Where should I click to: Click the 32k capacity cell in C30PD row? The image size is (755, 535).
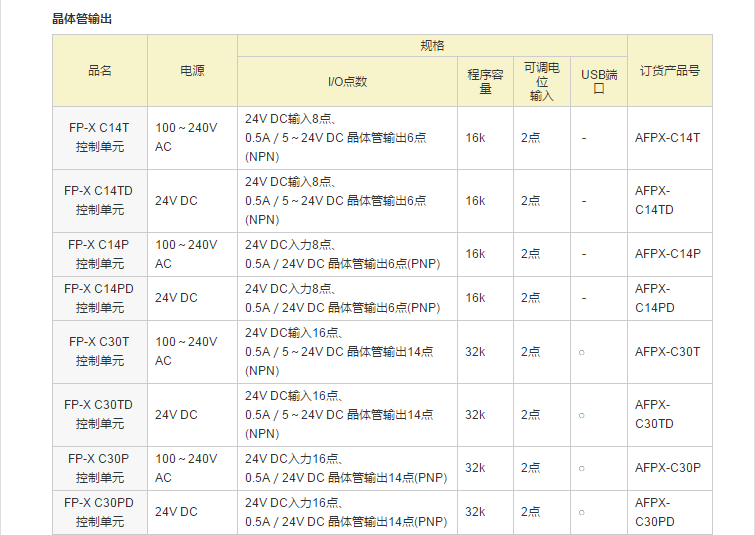pyautogui.click(x=485, y=512)
